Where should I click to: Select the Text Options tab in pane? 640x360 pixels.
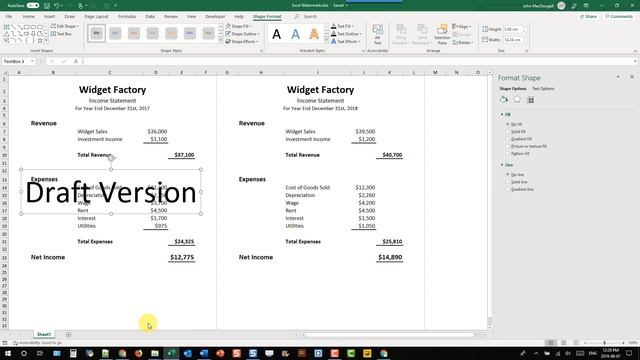[543, 89]
